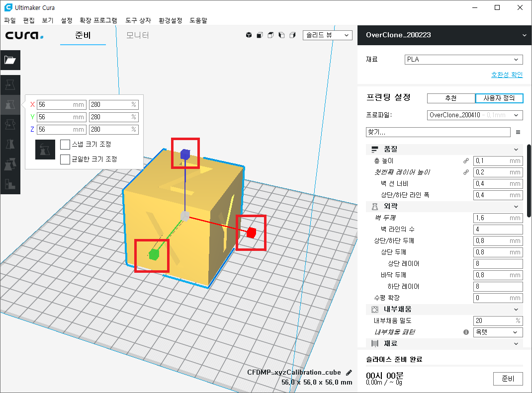Open the 옥텟 infill pattern dropdown
This screenshot has height=393, width=532.
click(498, 332)
